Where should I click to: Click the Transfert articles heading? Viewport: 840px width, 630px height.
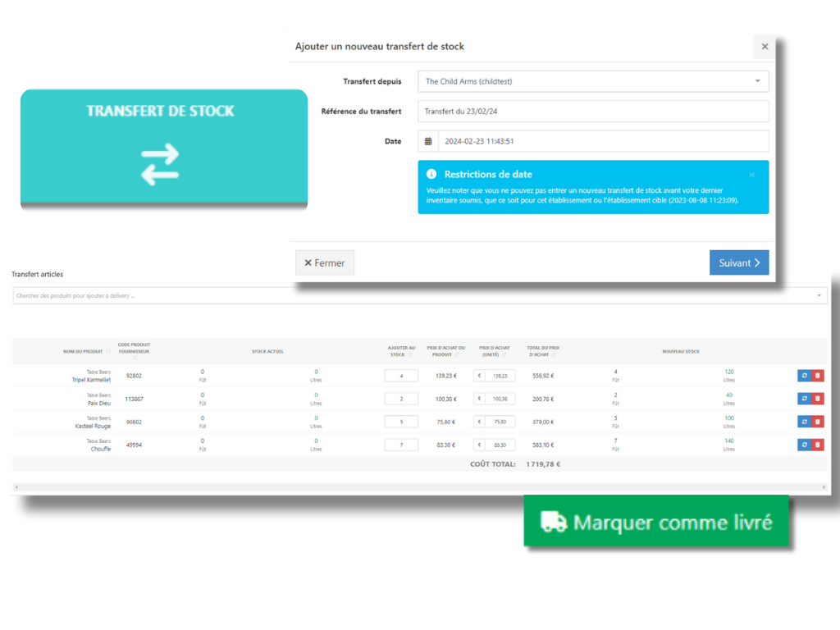(38, 274)
